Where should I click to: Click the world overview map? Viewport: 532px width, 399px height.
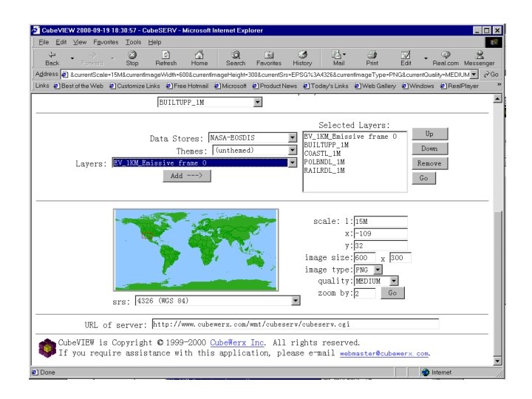click(196, 250)
